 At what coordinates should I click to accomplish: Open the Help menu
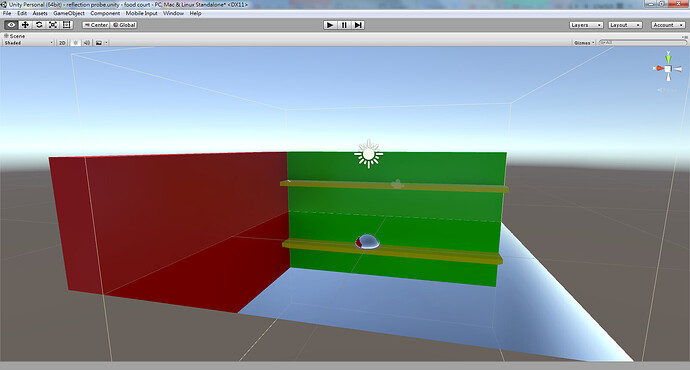(x=195, y=13)
